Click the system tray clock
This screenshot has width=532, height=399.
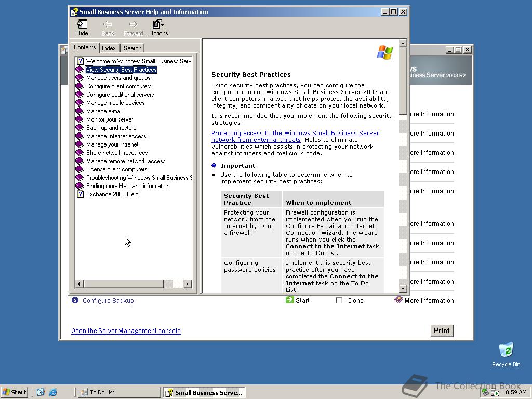(514, 392)
